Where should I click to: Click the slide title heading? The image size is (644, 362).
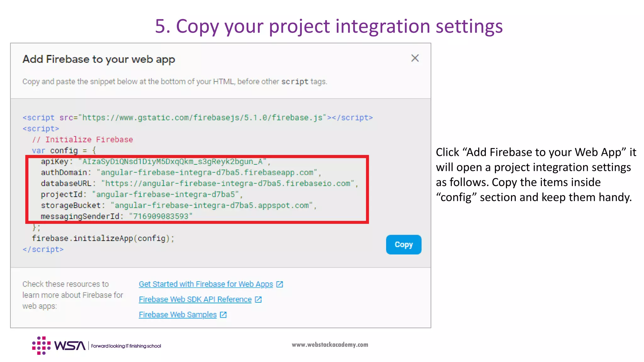pos(329,26)
